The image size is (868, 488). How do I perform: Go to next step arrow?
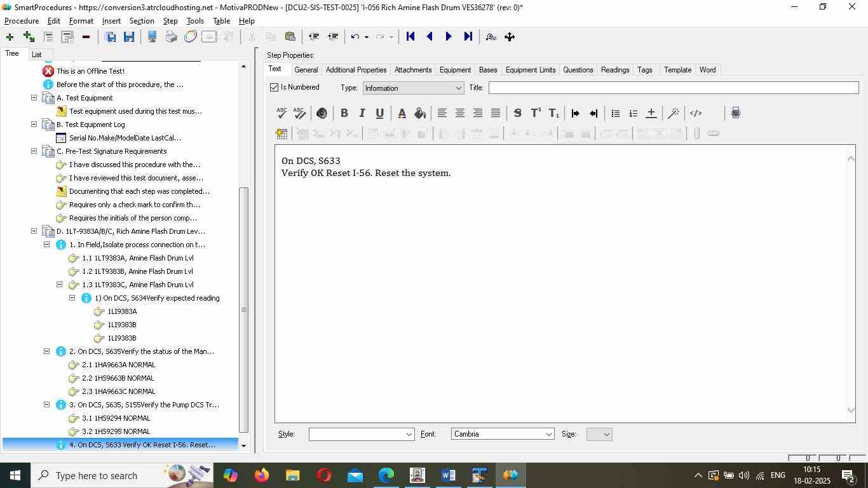point(449,37)
